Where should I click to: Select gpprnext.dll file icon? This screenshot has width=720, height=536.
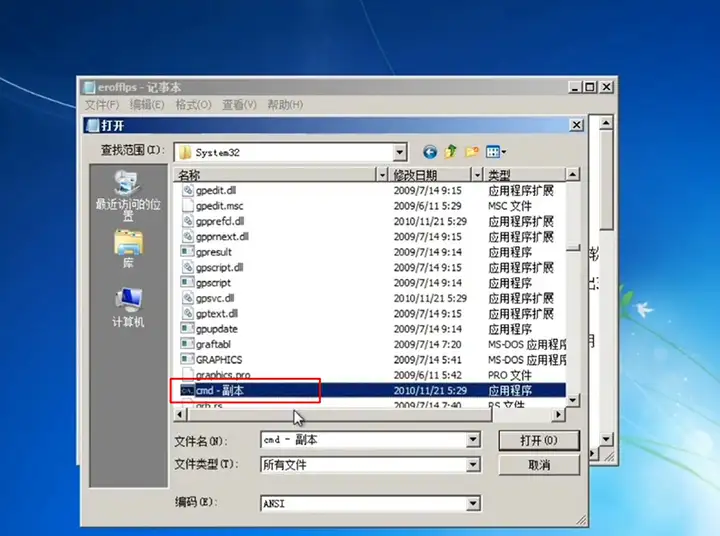(187, 237)
